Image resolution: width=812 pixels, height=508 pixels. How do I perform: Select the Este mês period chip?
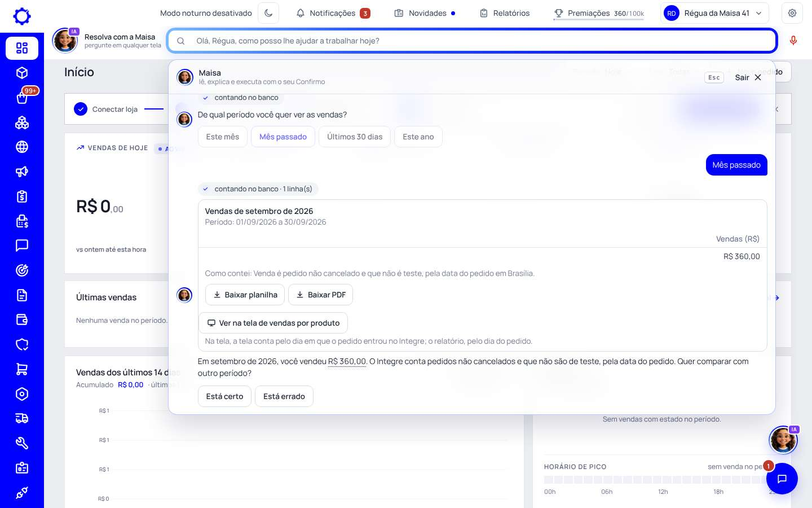[223, 137]
